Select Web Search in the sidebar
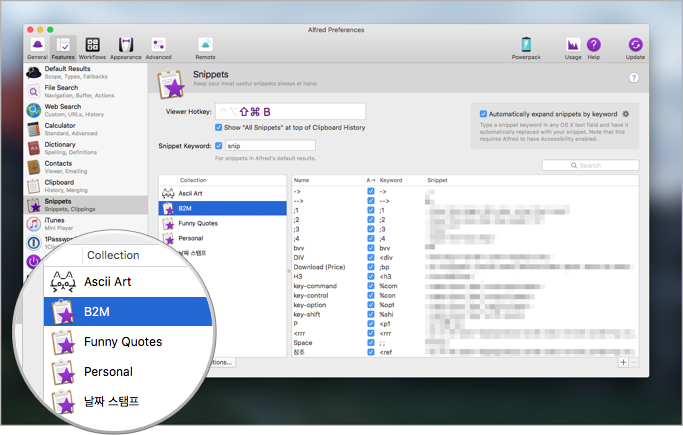The image size is (683, 435). [86, 110]
